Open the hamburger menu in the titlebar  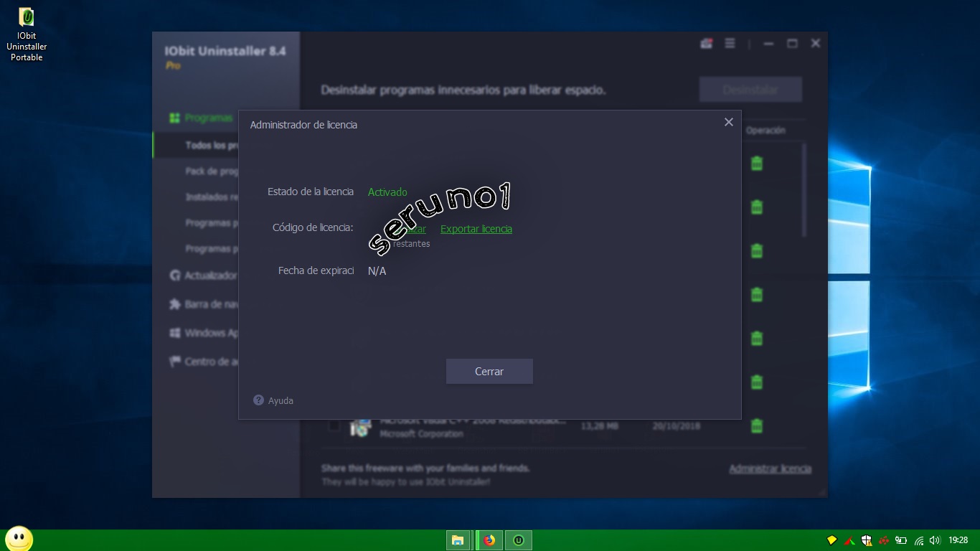730,43
